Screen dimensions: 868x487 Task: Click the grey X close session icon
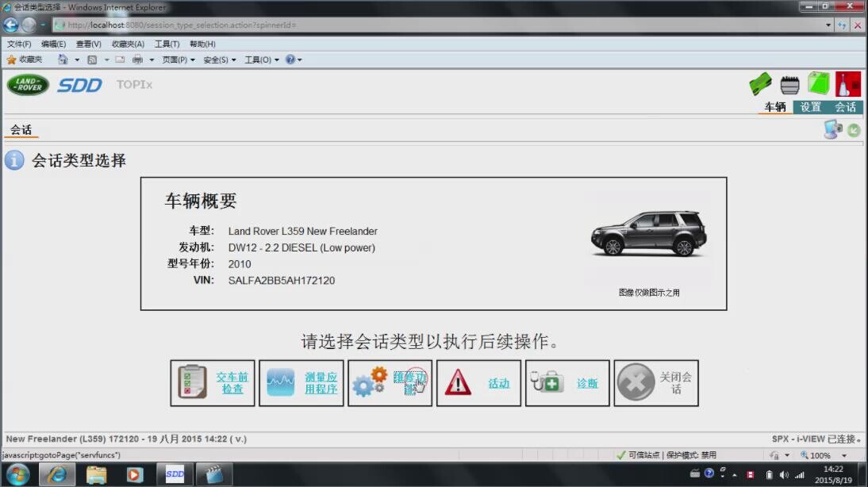[x=636, y=382]
